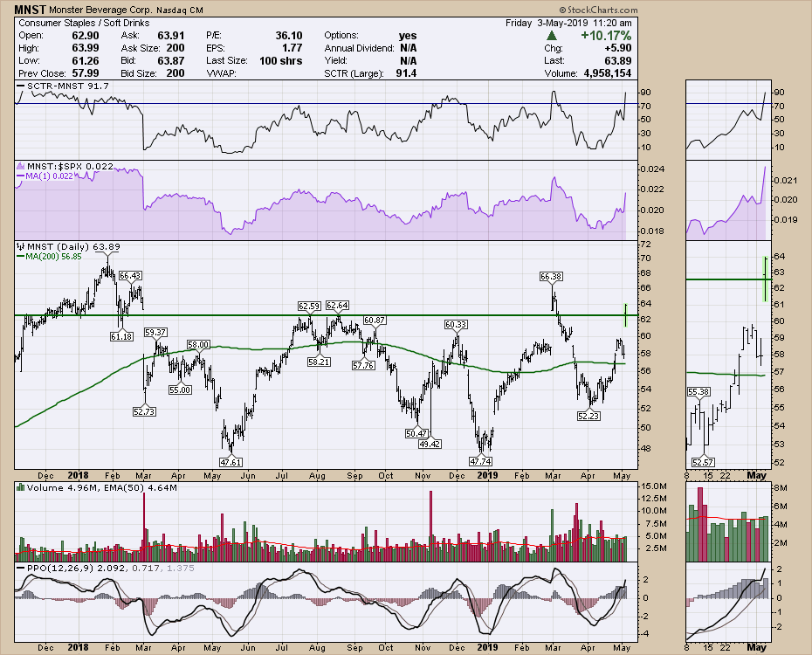Click the date Friday 3-May-2019 11:20 am

(568, 23)
